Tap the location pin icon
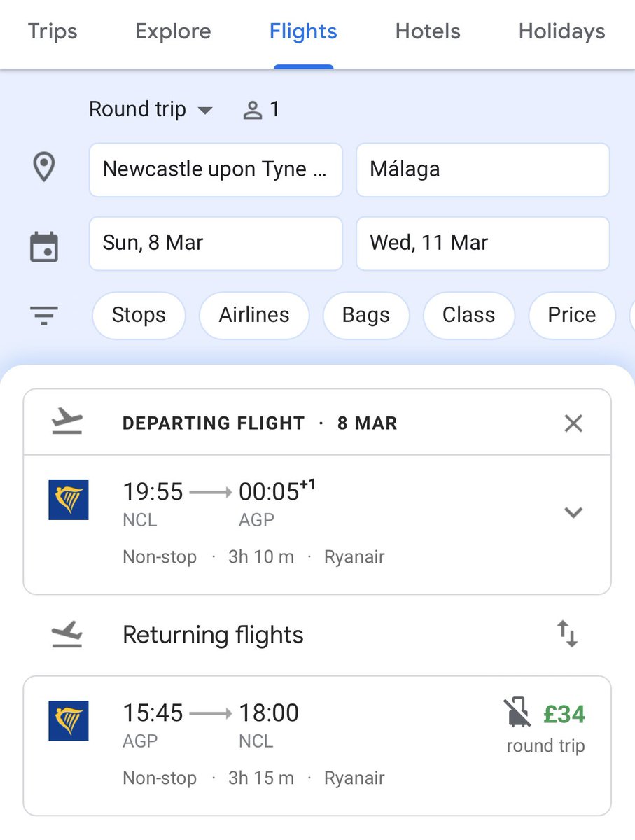 point(44,169)
